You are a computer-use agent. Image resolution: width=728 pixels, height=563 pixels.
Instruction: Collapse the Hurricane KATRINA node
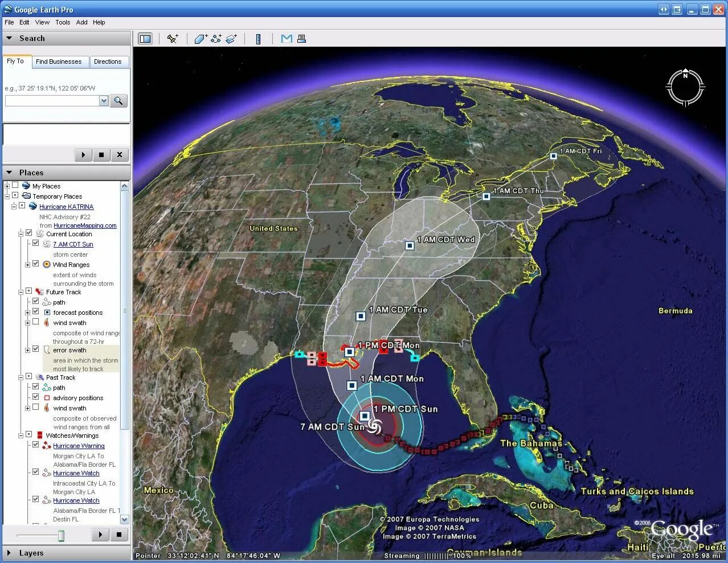14,206
